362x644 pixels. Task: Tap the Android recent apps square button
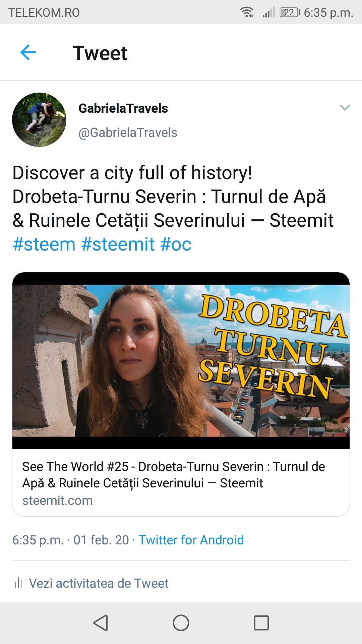click(261, 623)
